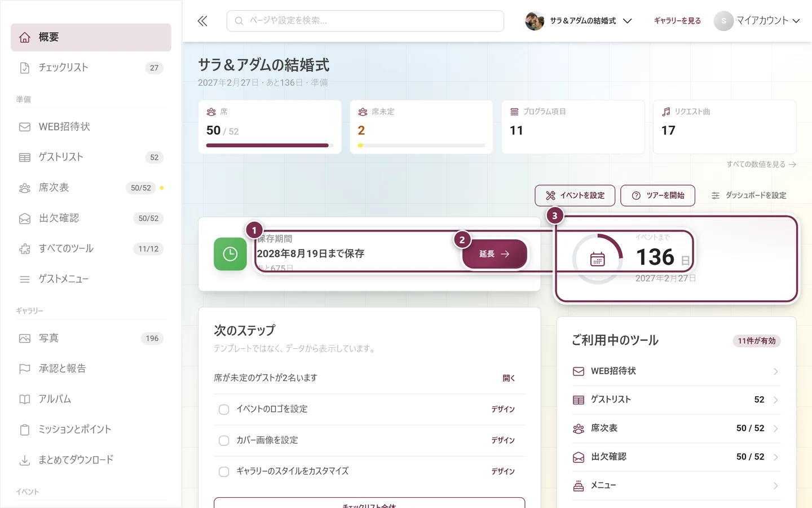The width and height of the screenshot is (812, 508).
Task: Click the picture icon beside 写真
Action: (x=25, y=339)
